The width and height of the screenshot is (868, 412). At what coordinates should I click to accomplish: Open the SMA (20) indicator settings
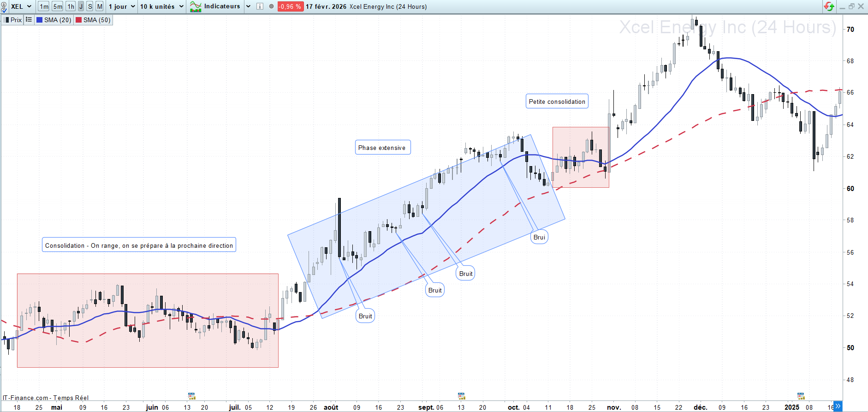[x=54, y=20]
